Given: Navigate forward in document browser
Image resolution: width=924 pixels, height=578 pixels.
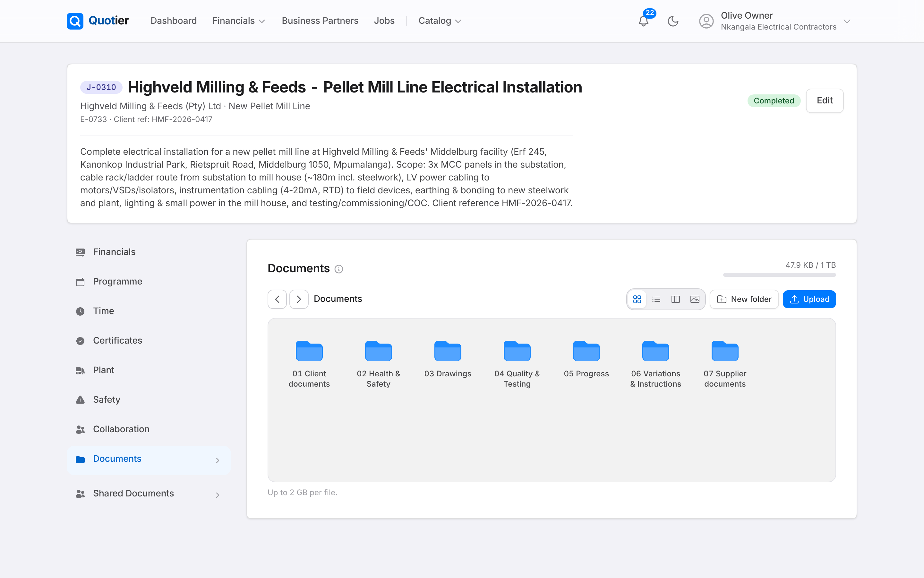Looking at the screenshot, I should [x=299, y=299].
